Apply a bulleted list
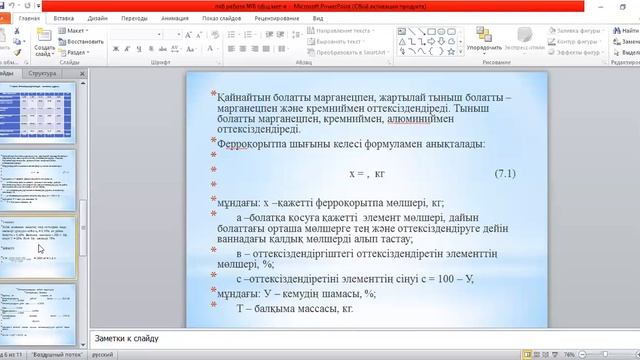The height and width of the screenshot is (360, 640). pos(232,35)
